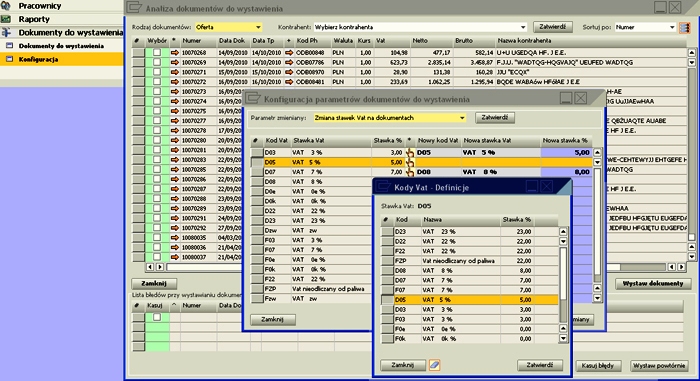The height and width of the screenshot is (381, 700).
Task: Click the window icon before sidebar Konfiguracja
Action: [x=9, y=59]
